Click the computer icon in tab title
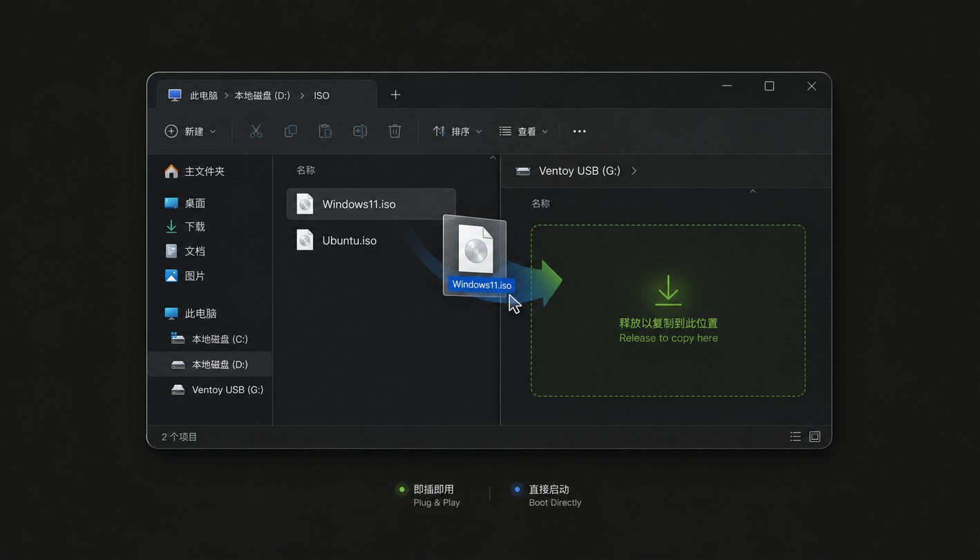Screen dimensions: 980x560 click(x=175, y=95)
